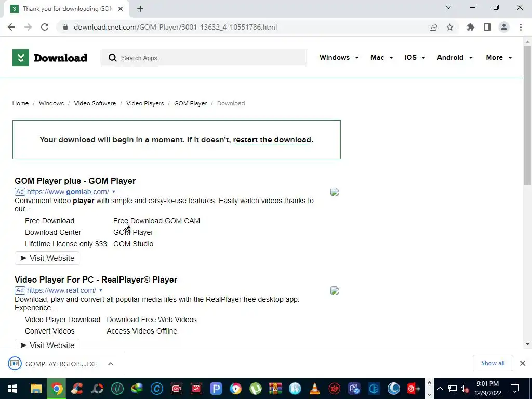Viewport: 532px width, 399px height.
Task: Open File Explorer from taskbar
Action: 36,389
